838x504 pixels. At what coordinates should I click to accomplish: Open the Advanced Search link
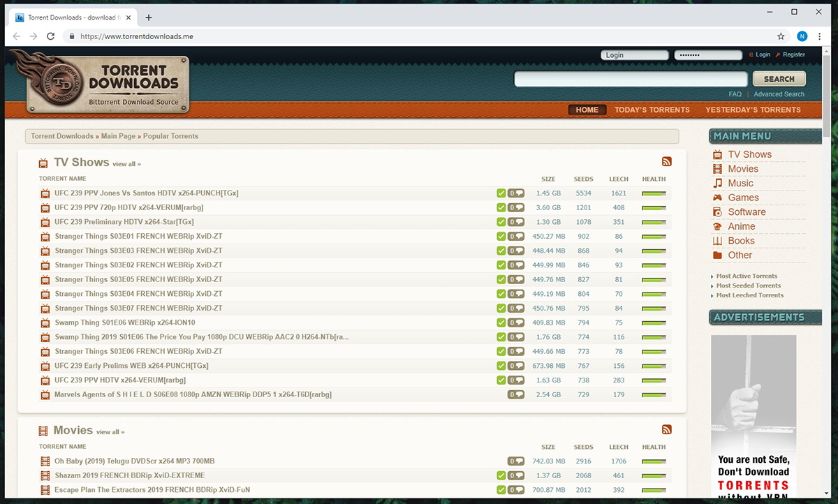click(x=779, y=94)
